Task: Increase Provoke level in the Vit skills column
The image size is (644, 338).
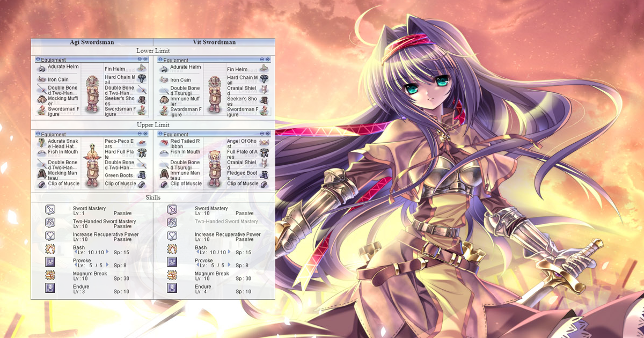Action: pos(229,265)
